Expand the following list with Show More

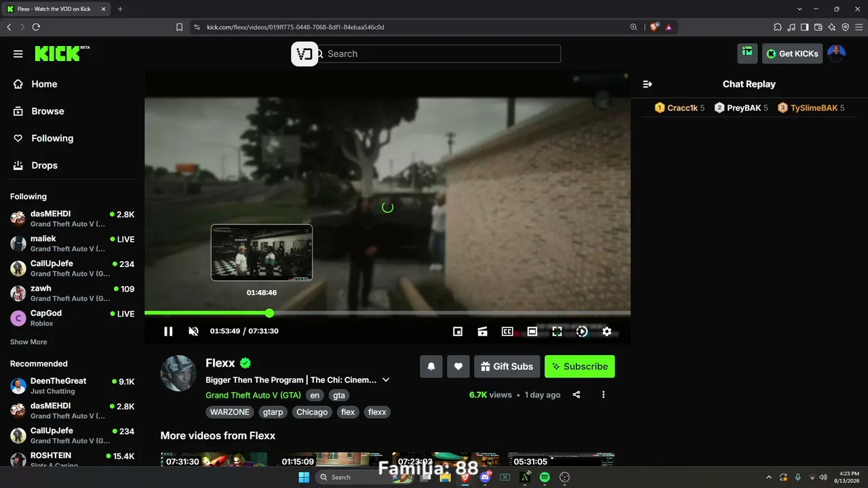pos(28,342)
